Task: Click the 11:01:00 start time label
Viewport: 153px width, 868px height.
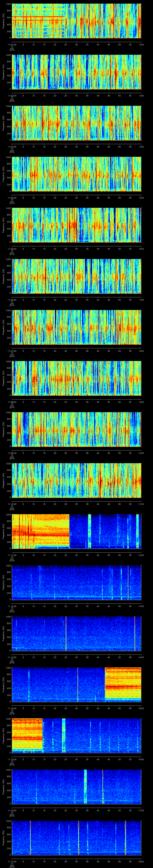Action: 12,44
